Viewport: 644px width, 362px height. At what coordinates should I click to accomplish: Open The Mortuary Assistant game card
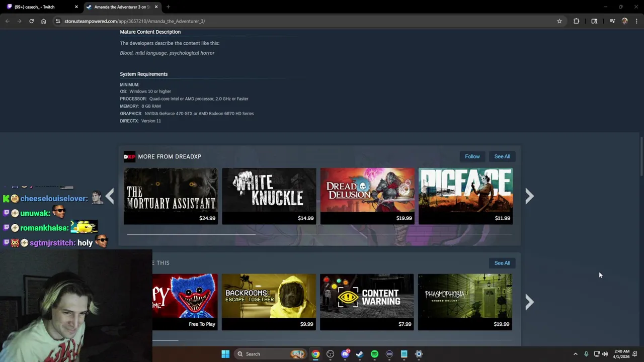tap(171, 196)
